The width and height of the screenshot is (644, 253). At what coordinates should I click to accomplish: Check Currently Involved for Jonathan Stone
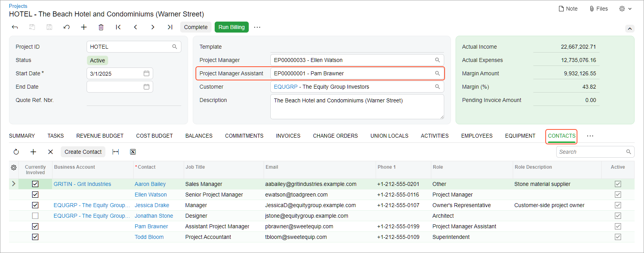(x=35, y=216)
